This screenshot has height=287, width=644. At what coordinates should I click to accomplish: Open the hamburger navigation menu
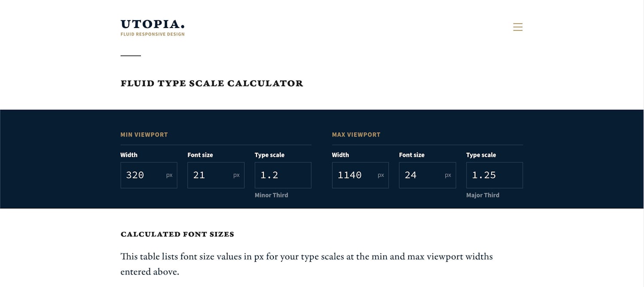[518, 27]
